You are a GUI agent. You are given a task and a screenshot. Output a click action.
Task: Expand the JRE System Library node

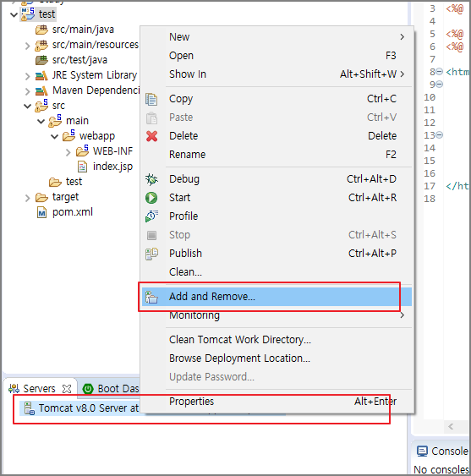(28, 76)
